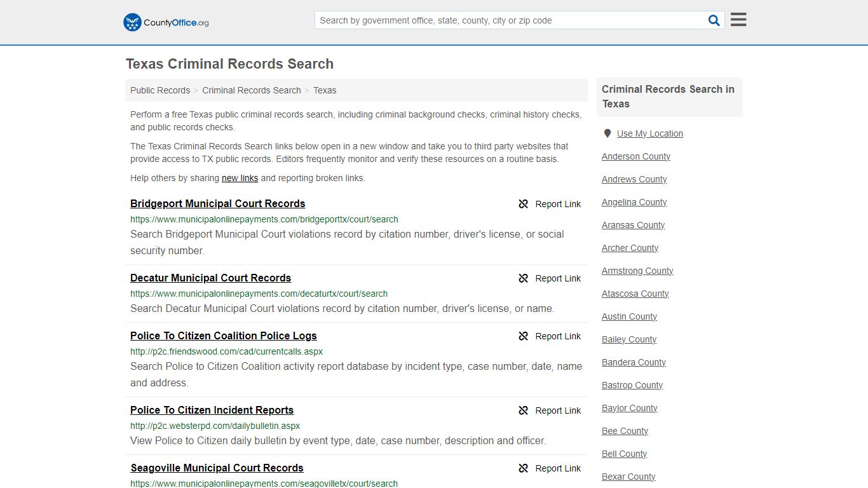Screen dimensions: 868x488
Task: Select Armstrong County
Action: [637, 271]
